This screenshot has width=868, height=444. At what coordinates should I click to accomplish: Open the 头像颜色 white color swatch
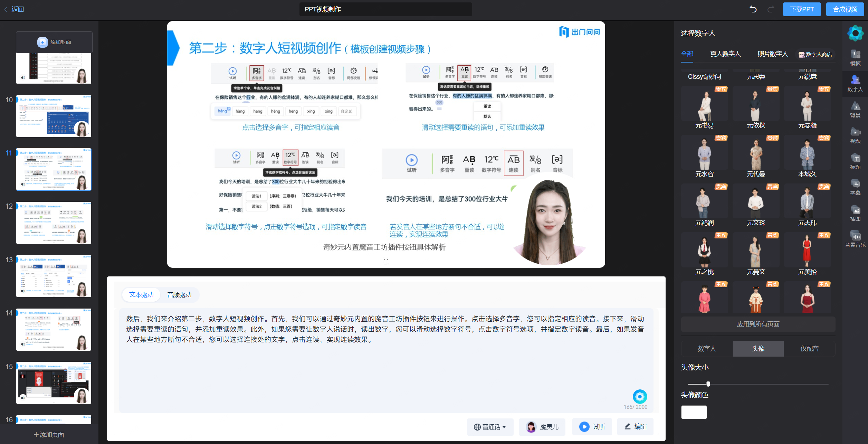click(694, 412)
